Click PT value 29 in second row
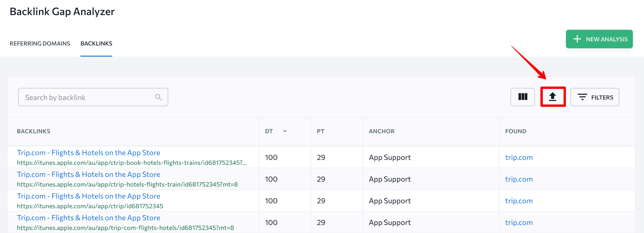 click(321, 179)
